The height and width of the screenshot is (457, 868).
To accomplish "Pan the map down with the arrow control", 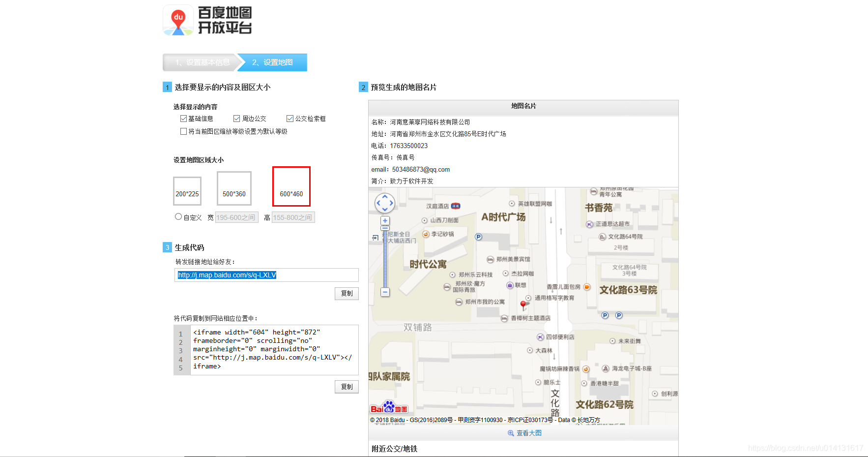I will tap(385, 210).
